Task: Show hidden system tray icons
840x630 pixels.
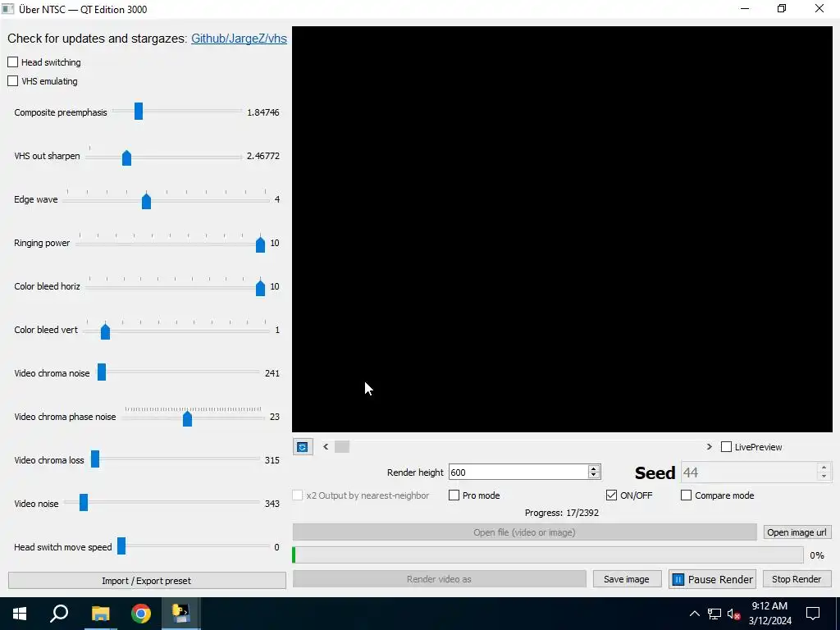Action: coord(694,614)
